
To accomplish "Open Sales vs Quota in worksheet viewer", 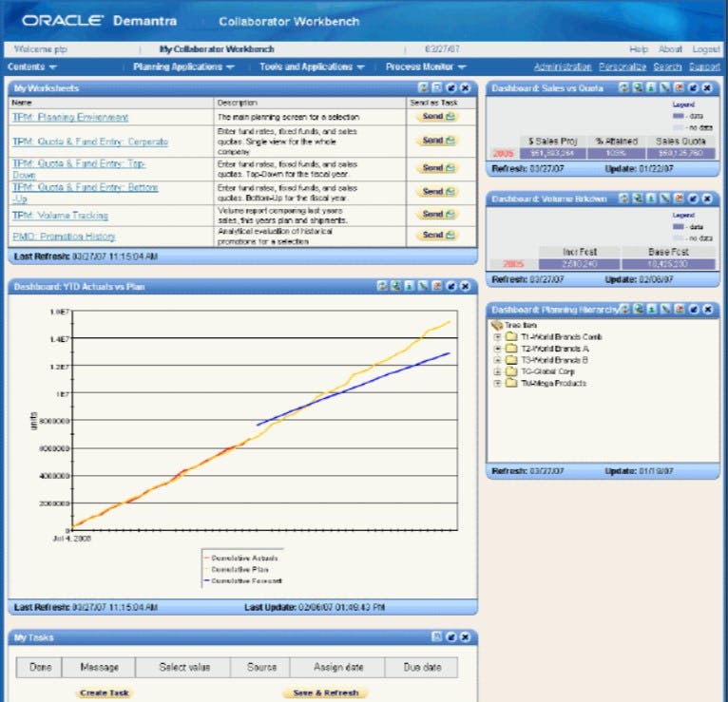I will [x=638, y=87].
